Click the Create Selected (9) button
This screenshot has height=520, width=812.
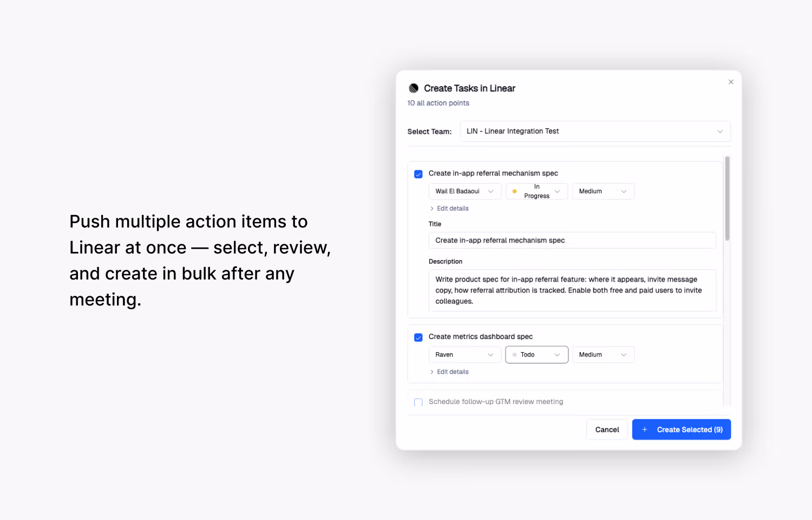(682, 430)
